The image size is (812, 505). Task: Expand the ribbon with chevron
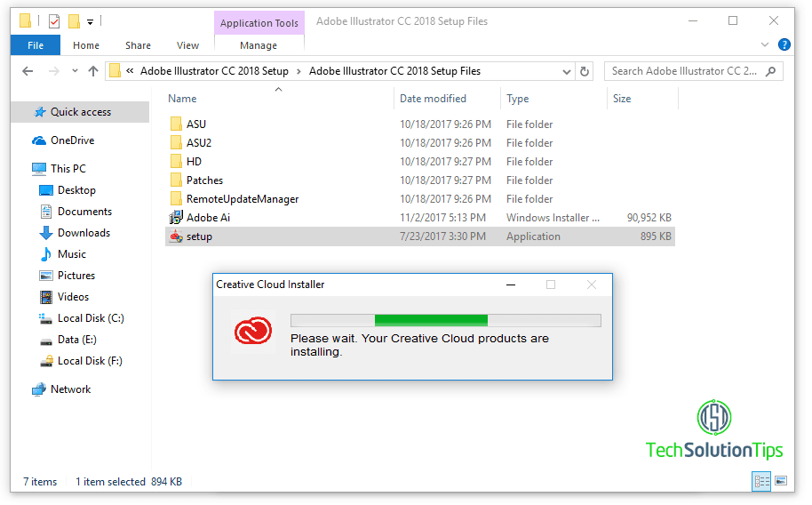click(764, 44)
